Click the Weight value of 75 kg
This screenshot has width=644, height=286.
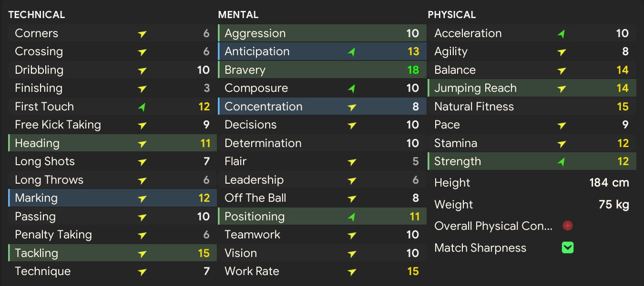tap(613, 205)
